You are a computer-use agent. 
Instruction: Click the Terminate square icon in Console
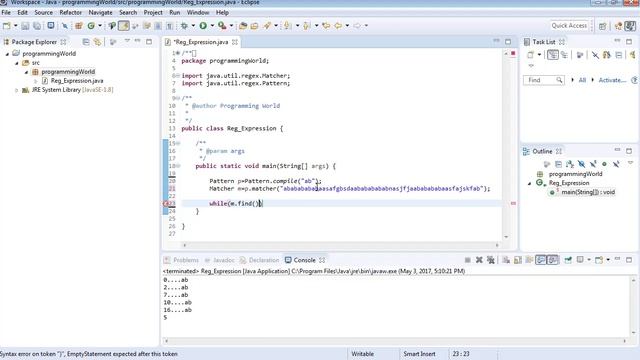(468, 260)
